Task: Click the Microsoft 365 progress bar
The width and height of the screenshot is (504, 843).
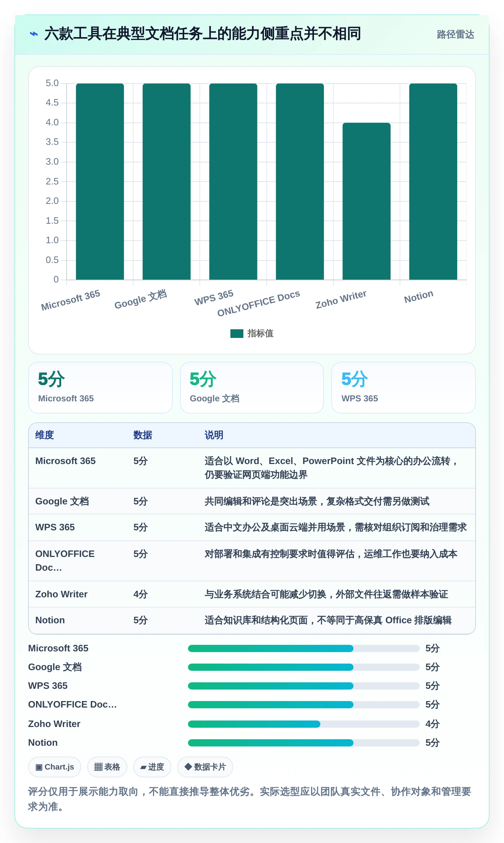Action: click(x=303, y=648)
